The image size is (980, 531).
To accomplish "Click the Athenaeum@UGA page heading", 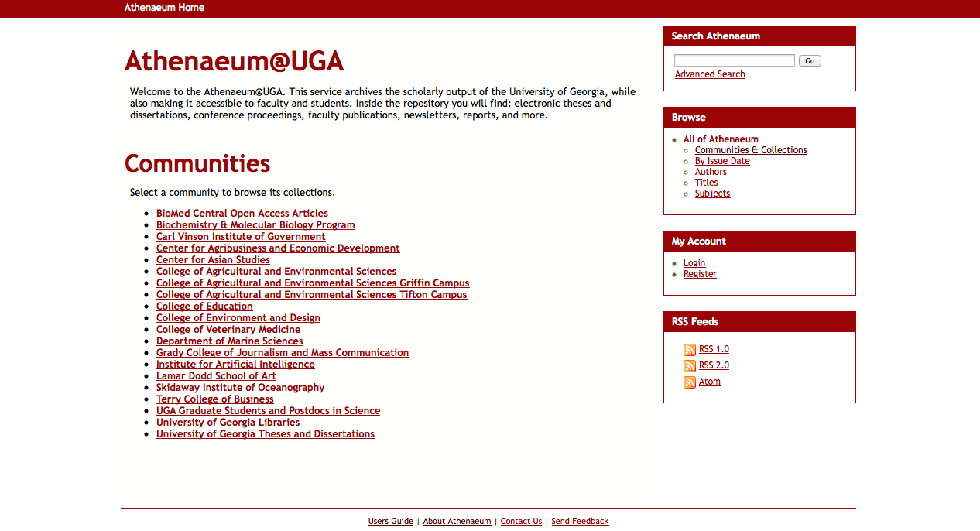I will tap(234, 61).
